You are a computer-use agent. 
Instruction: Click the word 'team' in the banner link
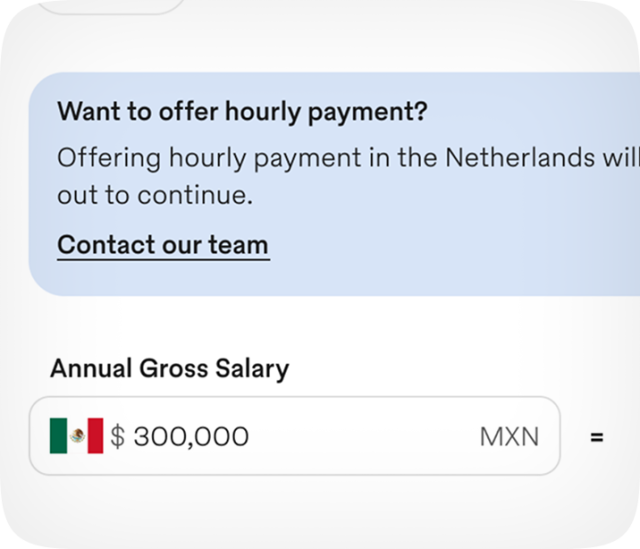pos(238,245)
